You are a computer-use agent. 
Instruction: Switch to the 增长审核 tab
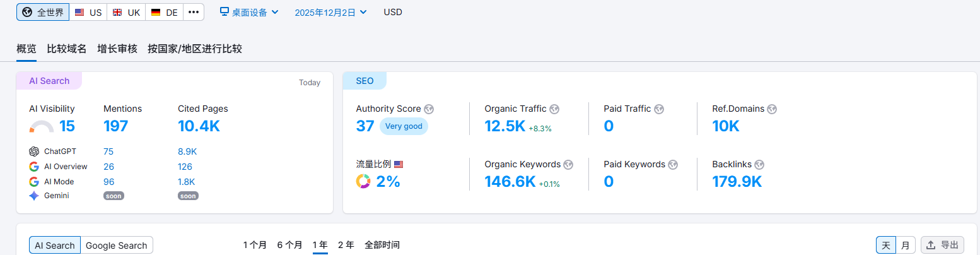point(117,49)
